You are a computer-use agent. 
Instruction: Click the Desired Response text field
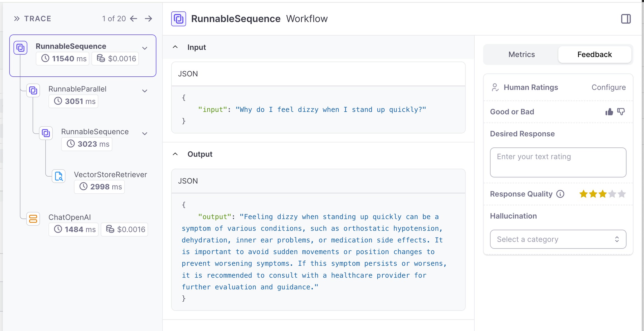coord(558,162)
